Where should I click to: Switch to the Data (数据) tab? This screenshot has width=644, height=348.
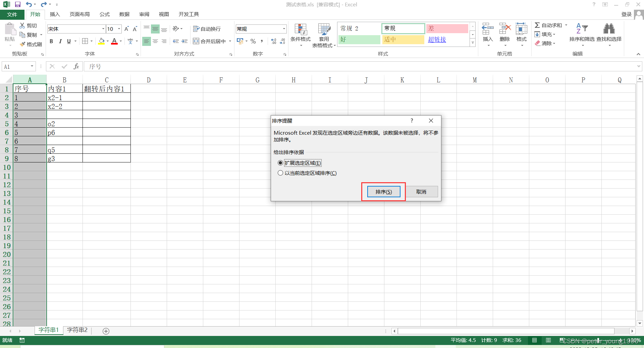(124, 14)
